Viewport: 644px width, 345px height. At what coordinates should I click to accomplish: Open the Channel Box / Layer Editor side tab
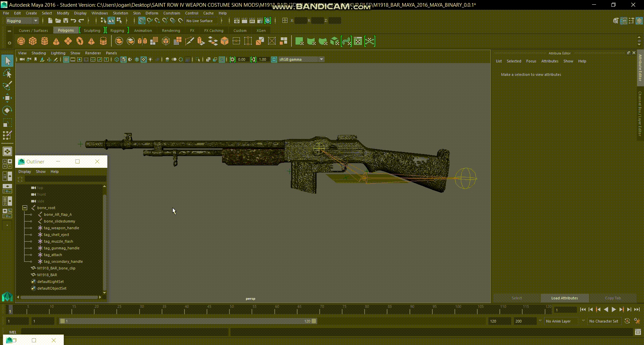pyautogui.click(x=640, y=114)
